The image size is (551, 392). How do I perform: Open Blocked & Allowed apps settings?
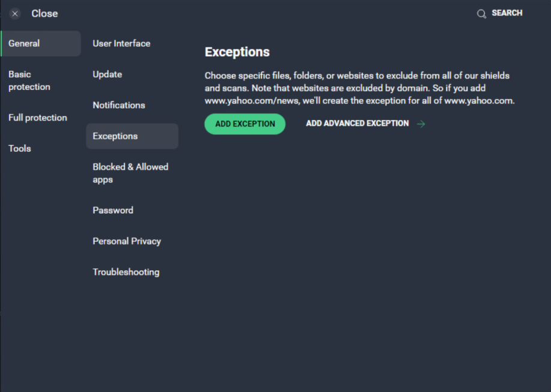coord(130,173)
